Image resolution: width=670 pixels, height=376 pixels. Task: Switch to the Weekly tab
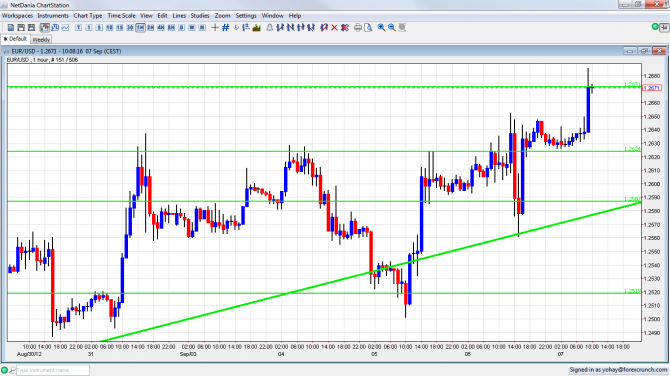41,39
